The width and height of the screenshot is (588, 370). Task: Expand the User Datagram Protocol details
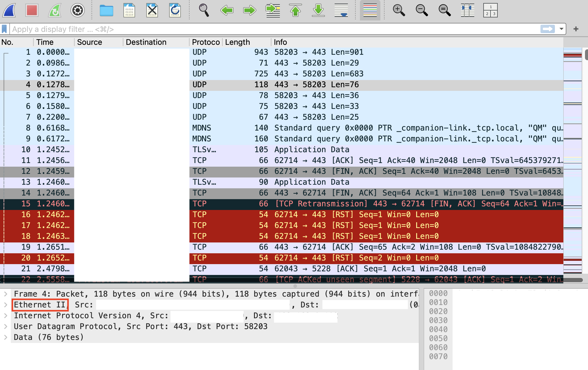pos(5,326)
